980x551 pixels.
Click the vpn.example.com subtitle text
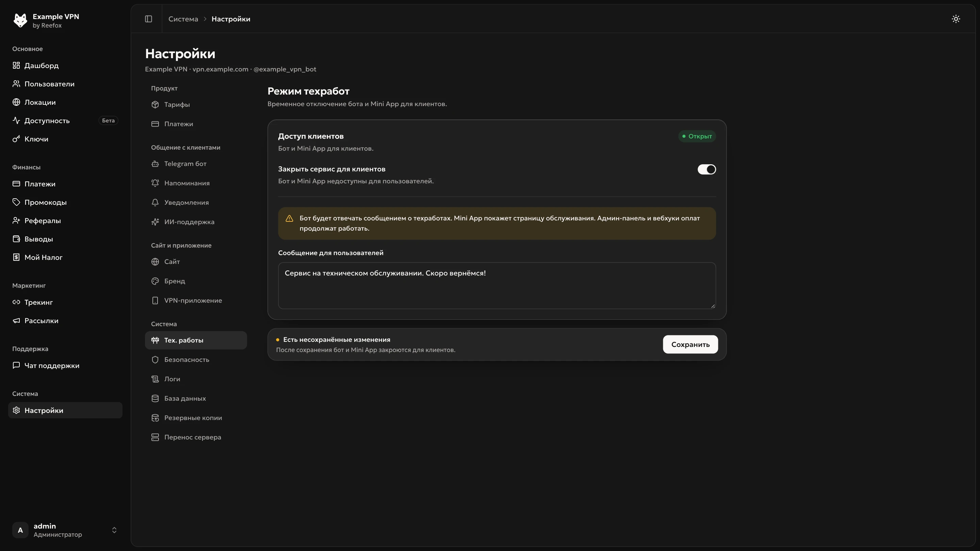pos(220,69)
